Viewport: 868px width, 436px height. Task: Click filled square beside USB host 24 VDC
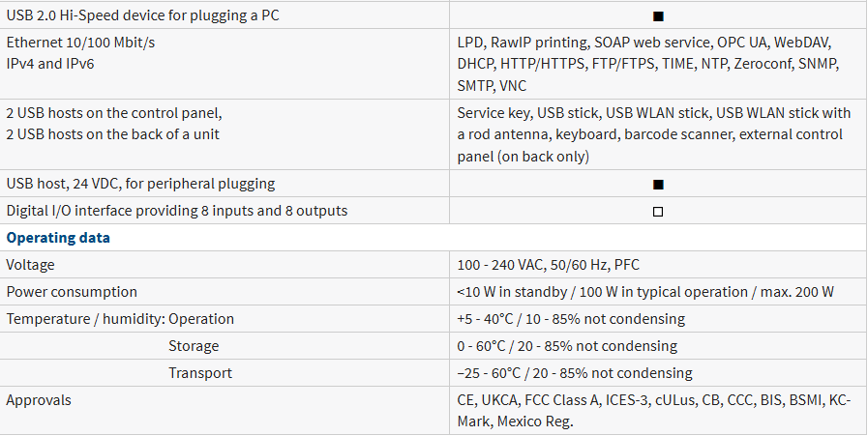(x=658, y=185)
